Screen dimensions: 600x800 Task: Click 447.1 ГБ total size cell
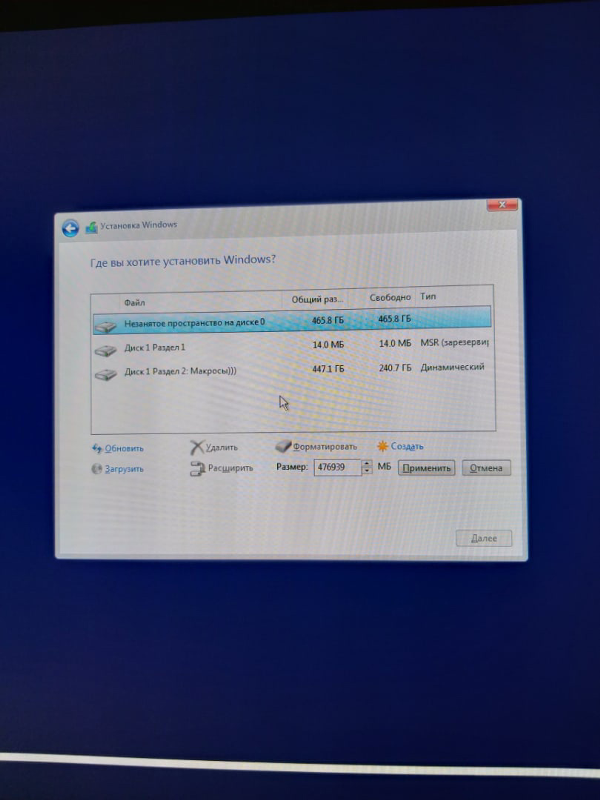328,368
